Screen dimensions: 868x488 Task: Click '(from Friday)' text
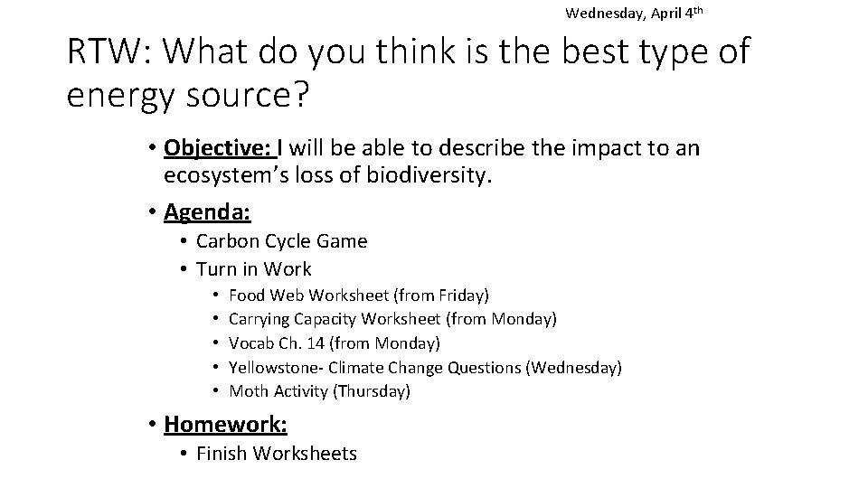[x=441, y=296]
